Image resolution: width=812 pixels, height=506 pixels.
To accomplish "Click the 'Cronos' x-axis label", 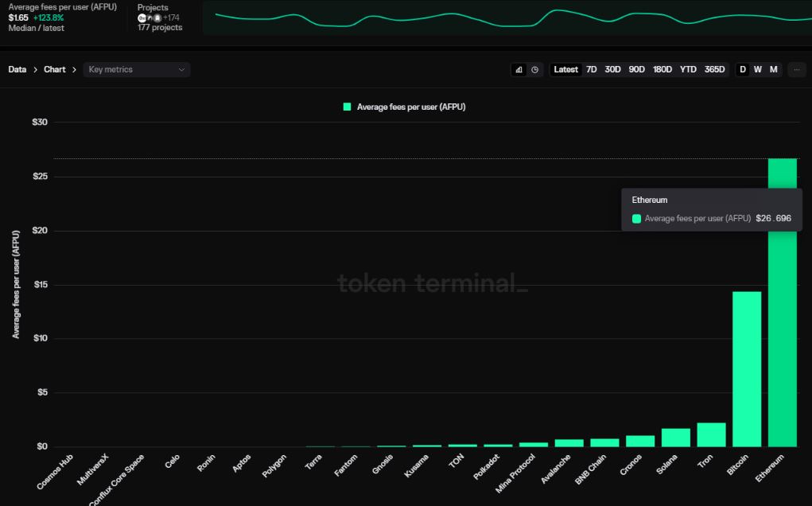I will [x=631, y=465].
